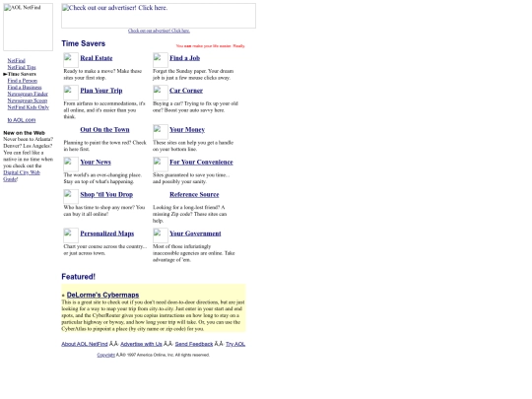Open NetFind Tips in the sidebar
The image size is (532, 399).
coord(22,67)
